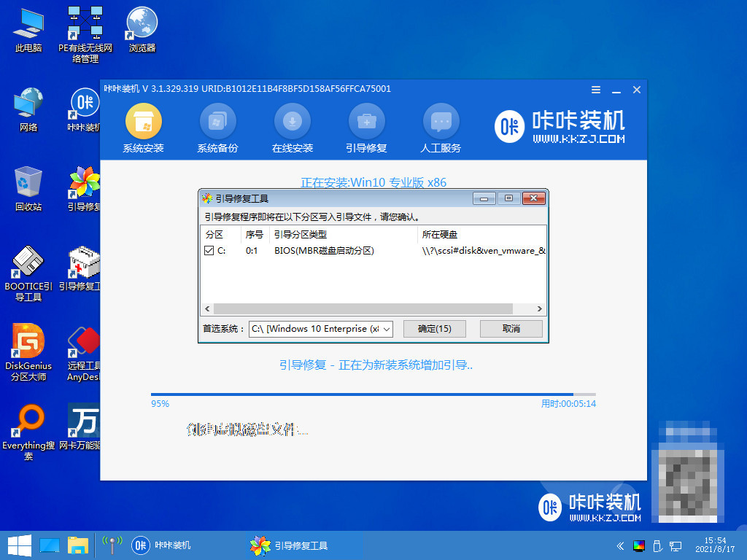Viewport: 747px width, 560px height.
Task: Open the 系统备份 function
Action: pyautogui.click(x=217, y=122)
